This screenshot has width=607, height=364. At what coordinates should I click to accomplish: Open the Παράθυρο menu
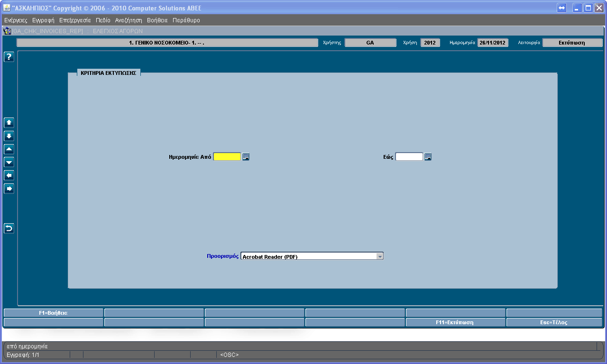click(x=186, y=20)
